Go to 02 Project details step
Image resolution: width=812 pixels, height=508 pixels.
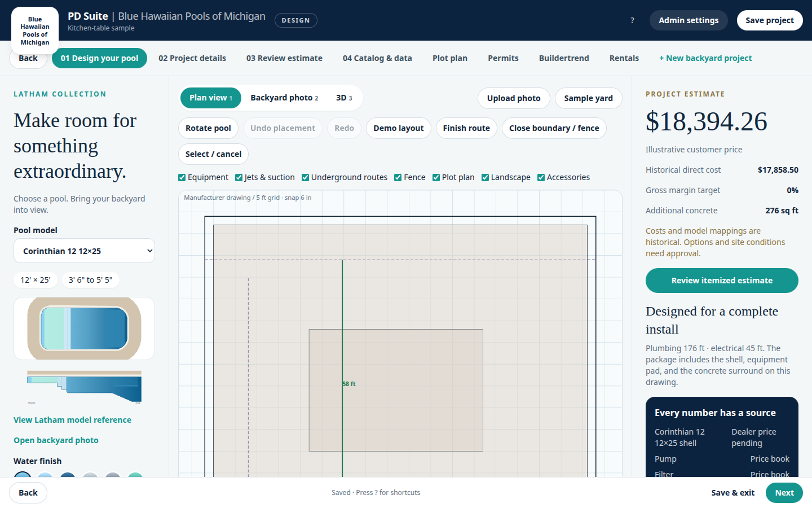pos(192,58)
